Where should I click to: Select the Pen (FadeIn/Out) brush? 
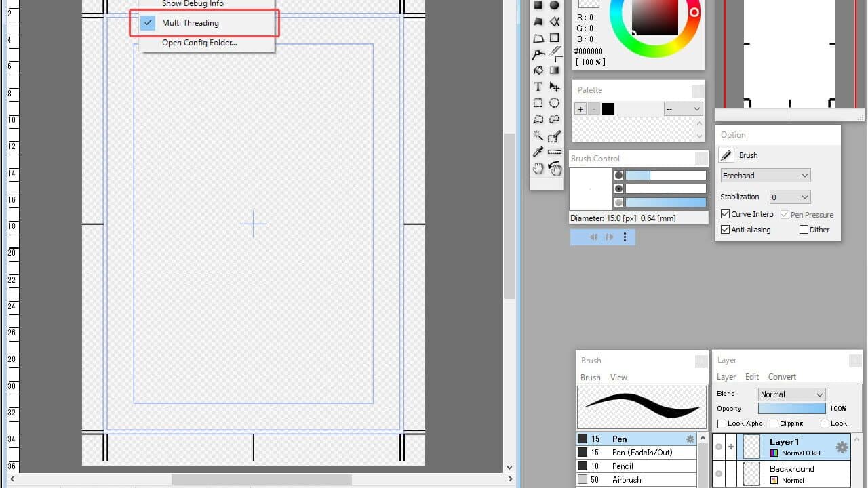636,452
